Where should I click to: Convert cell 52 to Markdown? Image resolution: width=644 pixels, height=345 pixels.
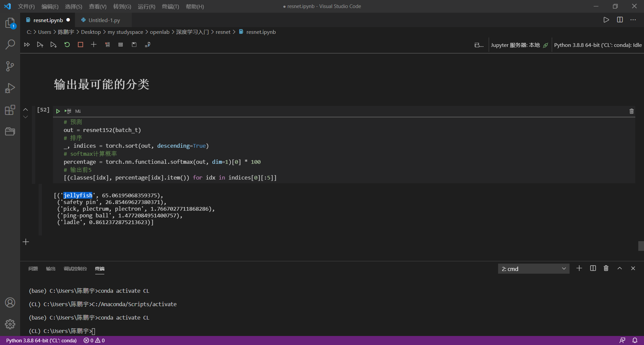tap(78, 111)
